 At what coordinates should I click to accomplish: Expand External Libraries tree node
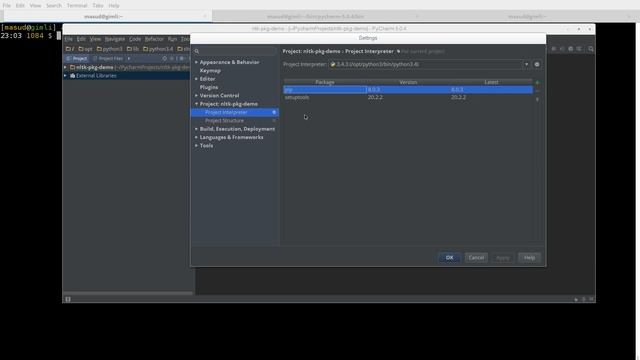tap(65, 76)
